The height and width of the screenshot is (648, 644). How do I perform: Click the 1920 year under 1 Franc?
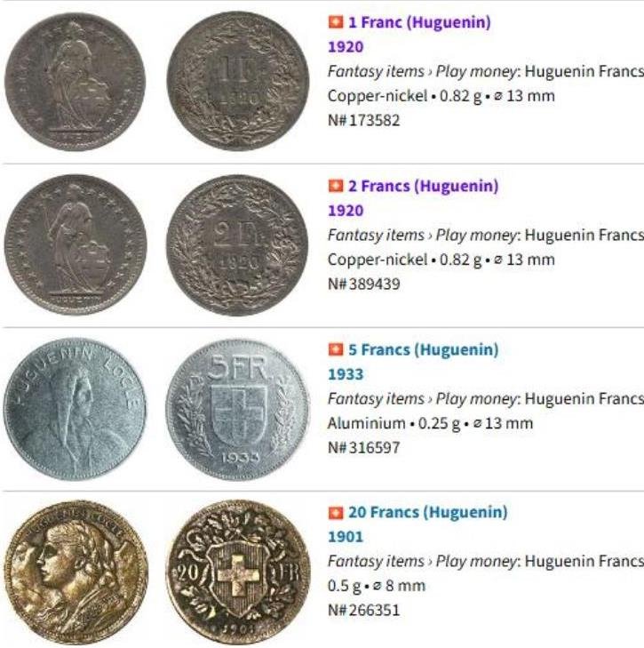pyautogui.click(x=346, y=47)
